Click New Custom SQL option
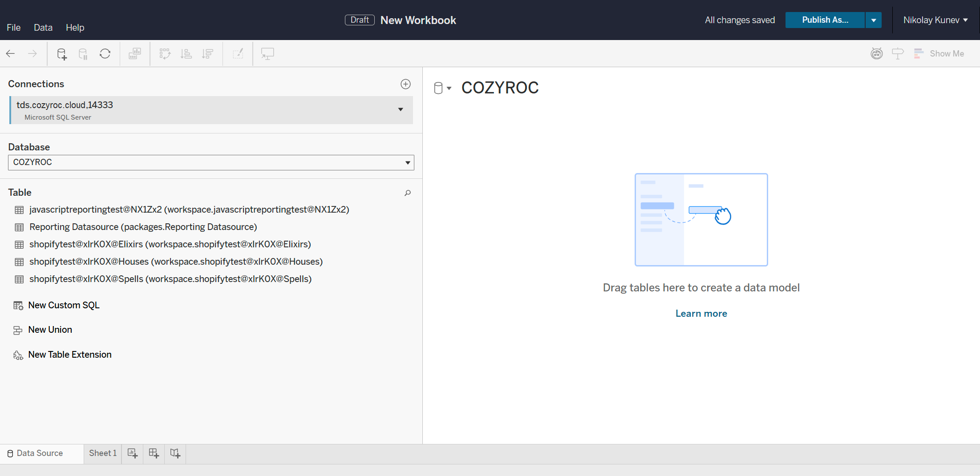This screenshot has width=980, height=476. (x=64, y=305)
